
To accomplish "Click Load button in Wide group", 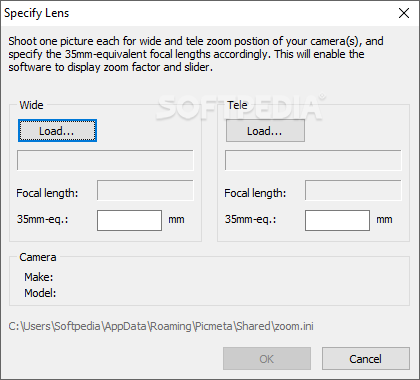I will point(57,131).
